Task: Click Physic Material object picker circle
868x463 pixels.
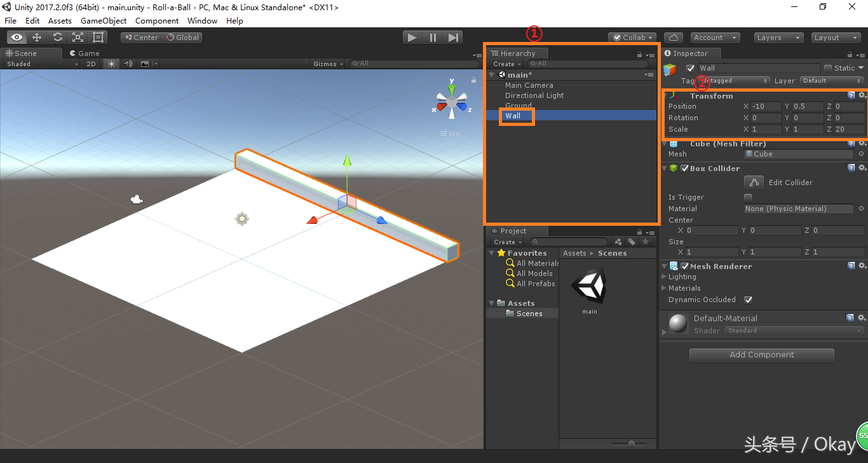Action: coord(861,209)
